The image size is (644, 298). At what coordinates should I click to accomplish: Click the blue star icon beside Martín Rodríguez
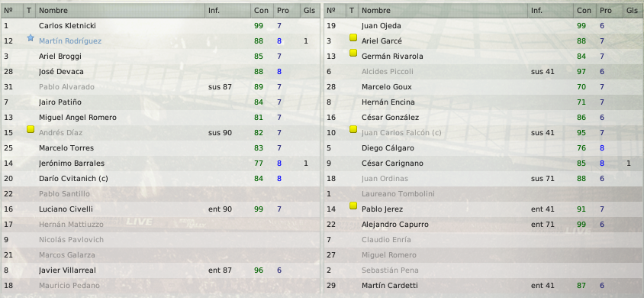coord(30,37)
